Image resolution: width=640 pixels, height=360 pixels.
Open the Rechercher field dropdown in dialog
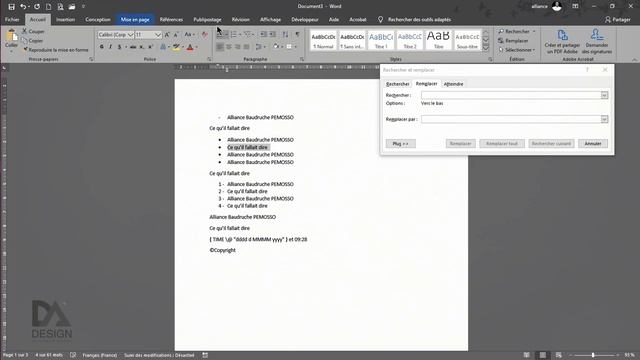604,95
